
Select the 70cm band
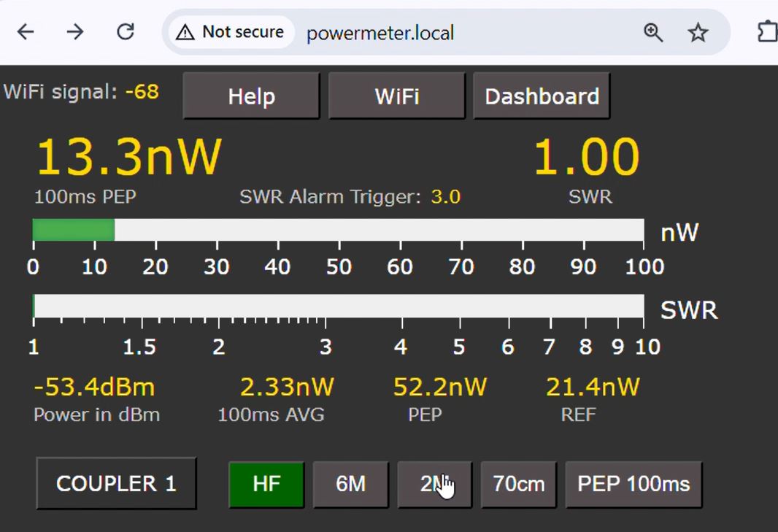point(518,484)
